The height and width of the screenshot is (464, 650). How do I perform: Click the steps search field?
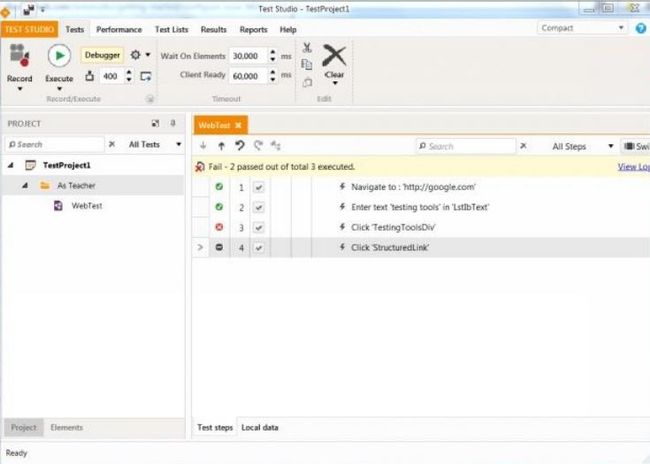tap(466, 146)
